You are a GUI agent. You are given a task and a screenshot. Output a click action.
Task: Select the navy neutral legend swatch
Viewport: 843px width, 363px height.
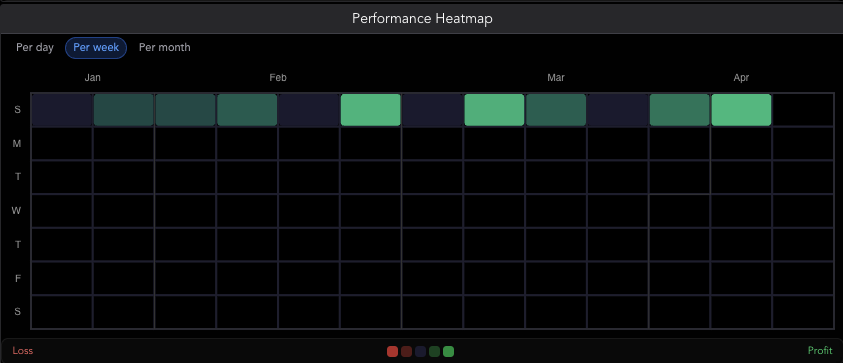pos(420,352)
